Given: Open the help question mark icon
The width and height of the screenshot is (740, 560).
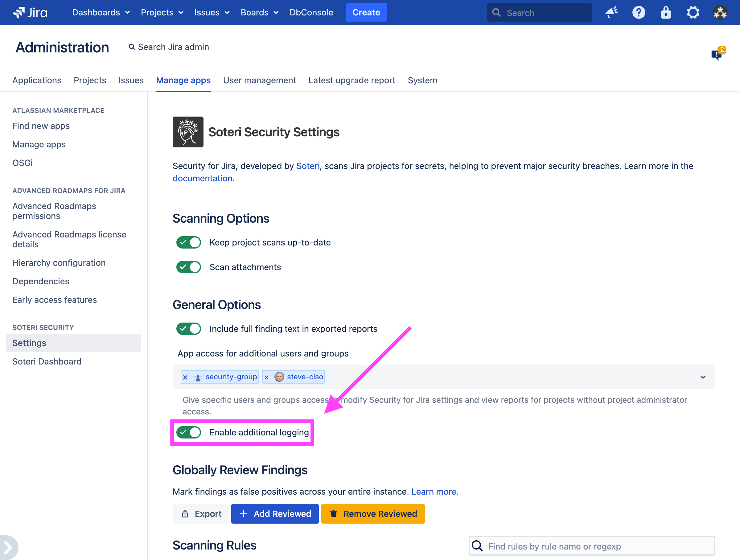Looking at the screenshot, I should [639, 12].
